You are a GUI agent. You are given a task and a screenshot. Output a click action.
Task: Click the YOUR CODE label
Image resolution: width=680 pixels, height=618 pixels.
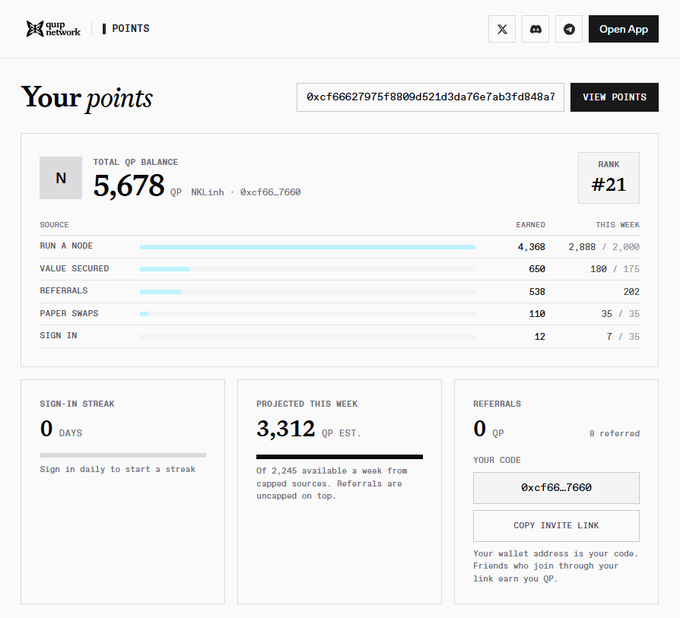coord(497,460)
